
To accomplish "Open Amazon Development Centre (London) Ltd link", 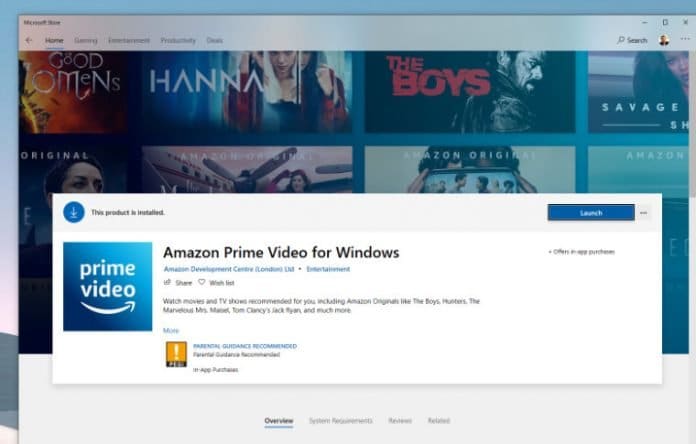I will (229, 269).
